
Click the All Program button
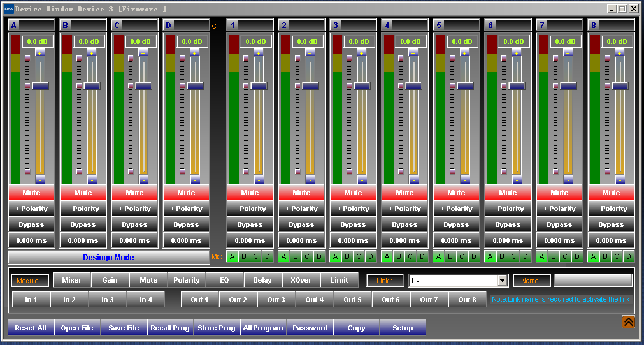(263, 328)
